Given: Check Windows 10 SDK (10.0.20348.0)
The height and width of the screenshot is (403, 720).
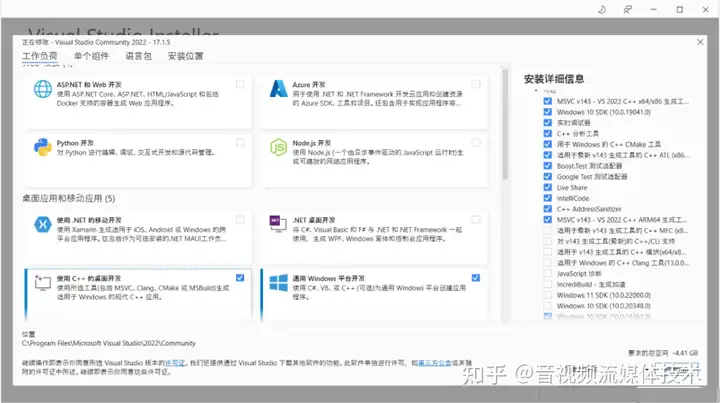Looking at the screenshot, I should point(547,306).
